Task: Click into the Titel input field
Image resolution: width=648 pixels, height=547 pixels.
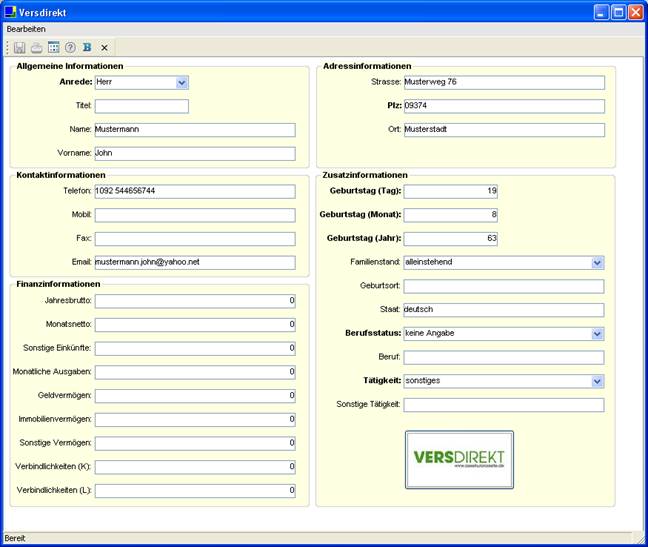Action: [x=141, y=106]
